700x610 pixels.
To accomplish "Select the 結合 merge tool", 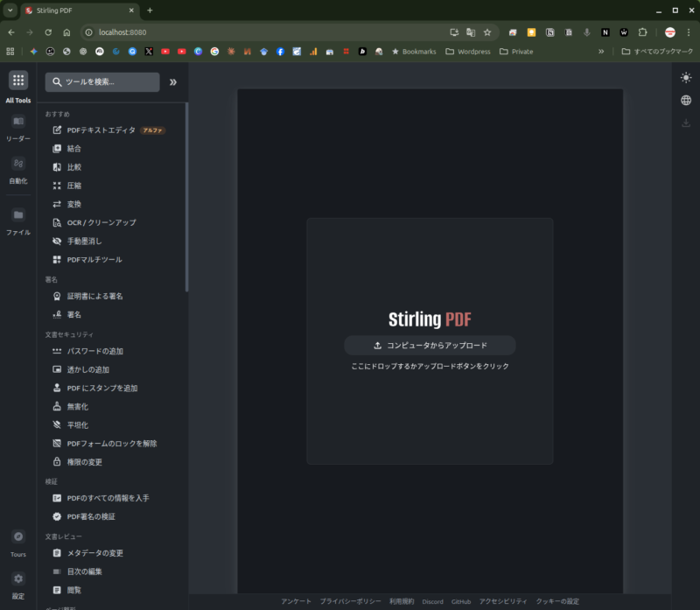I will (x=73, y=149).
